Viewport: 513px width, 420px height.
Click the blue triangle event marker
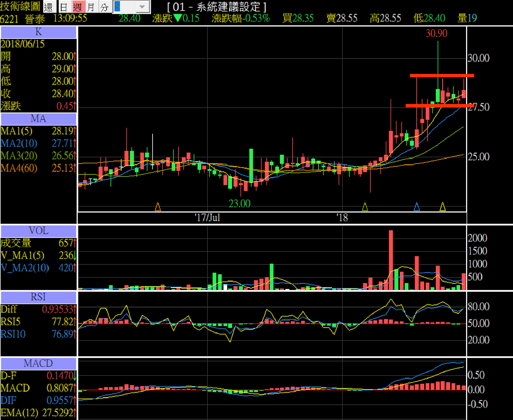tap(417, 207)
